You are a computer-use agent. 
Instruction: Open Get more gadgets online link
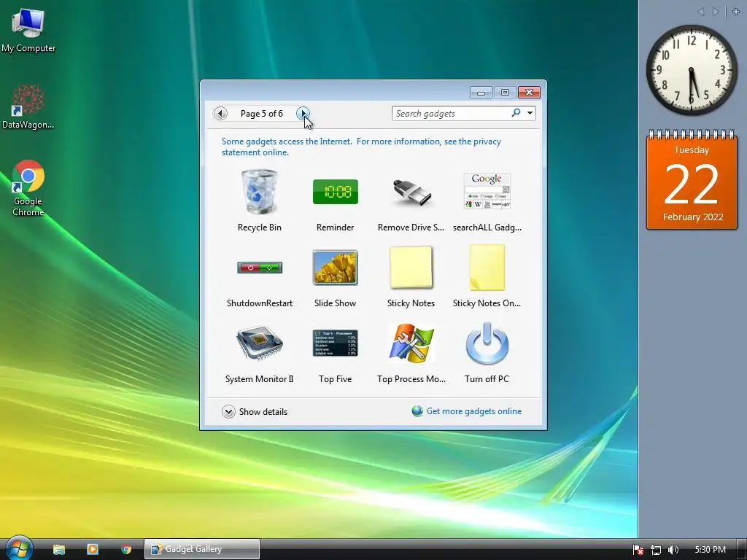click(474, 411)
